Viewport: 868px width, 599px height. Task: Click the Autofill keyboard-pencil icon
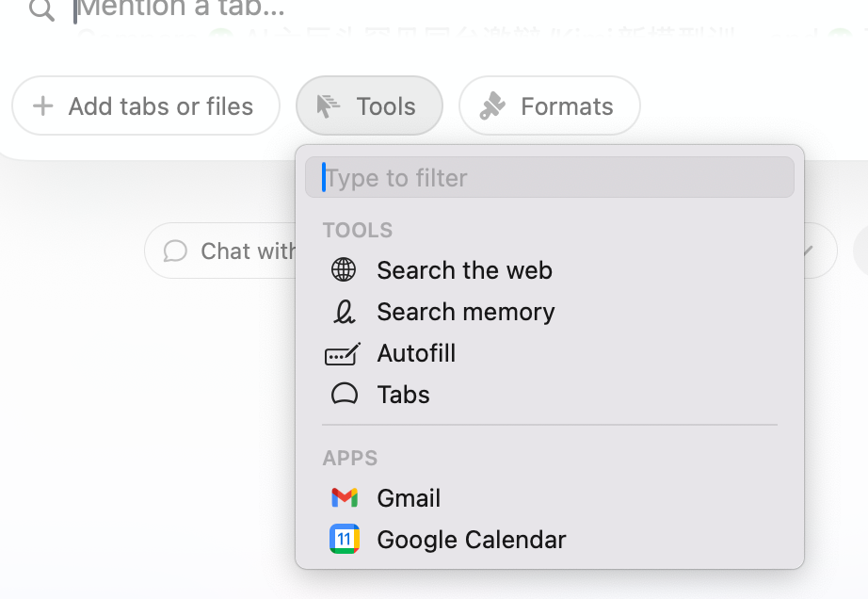343,354
